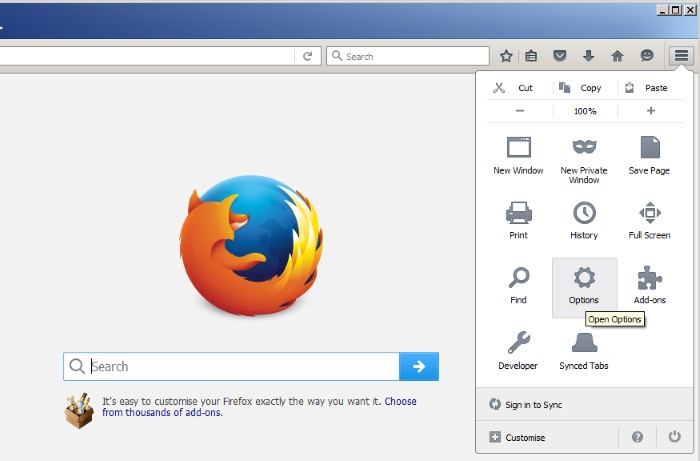Quit Firefox with power icon
The image size is (700, 461).
[674, 436]
